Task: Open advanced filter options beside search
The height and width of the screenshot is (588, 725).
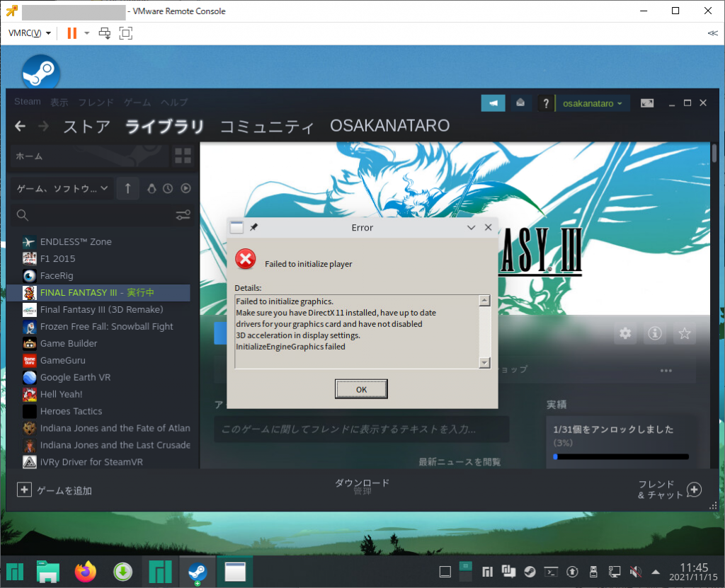Action: (183, 215)
